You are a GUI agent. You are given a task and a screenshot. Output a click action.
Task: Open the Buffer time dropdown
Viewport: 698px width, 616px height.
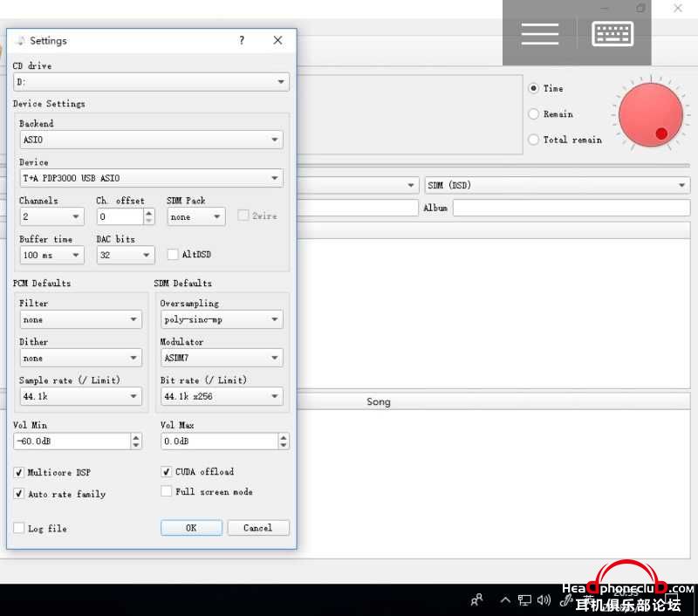[51, 255]
